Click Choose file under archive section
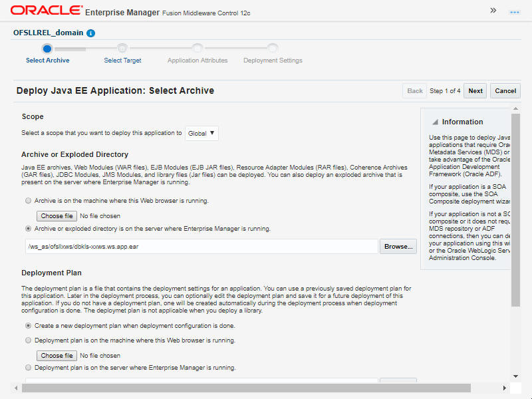This screenshot has width=532, height=399. [57, 216]
